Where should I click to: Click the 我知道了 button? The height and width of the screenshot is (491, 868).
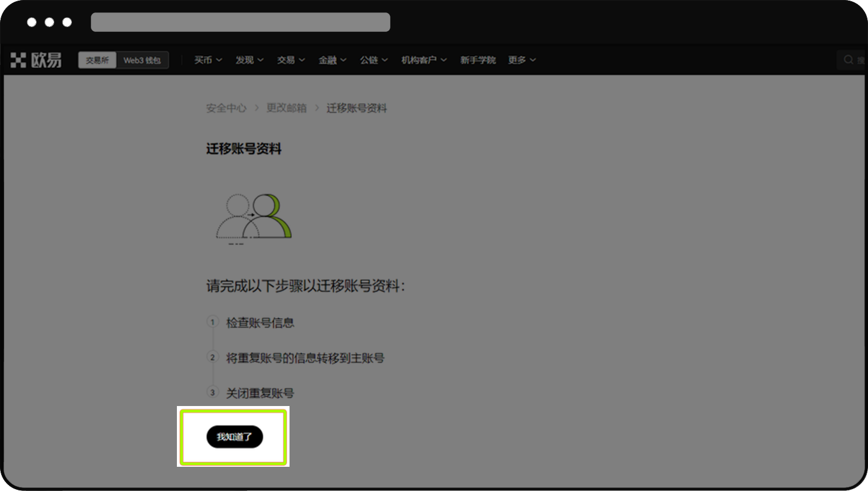(x=235, y=437)
